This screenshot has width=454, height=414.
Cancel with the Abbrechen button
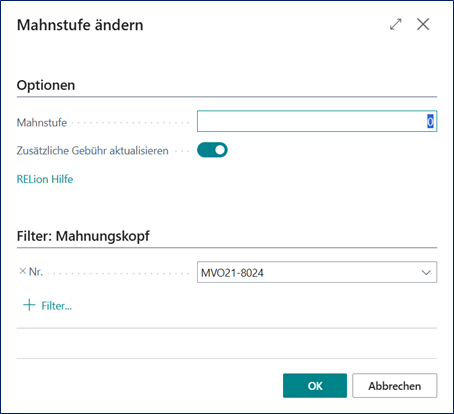click(x=395, y=386)
